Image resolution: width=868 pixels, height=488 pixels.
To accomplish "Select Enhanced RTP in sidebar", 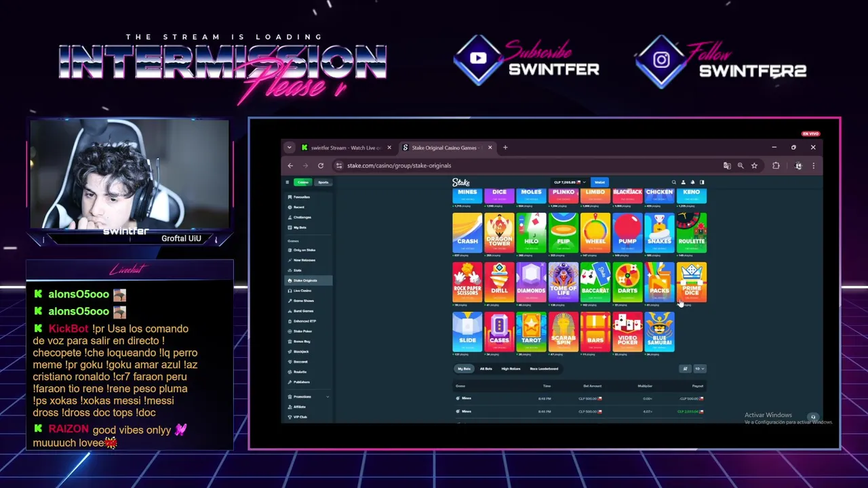I will (304, 321).
